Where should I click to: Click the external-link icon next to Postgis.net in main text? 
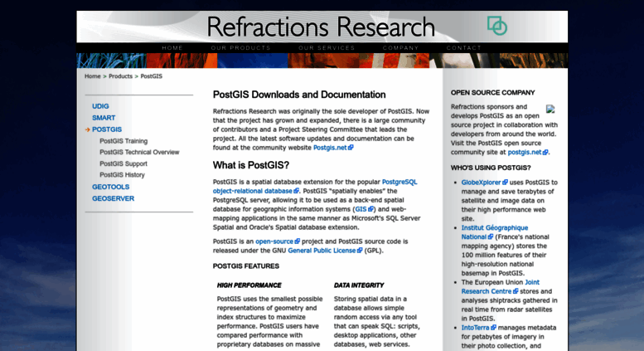[351, 148]
